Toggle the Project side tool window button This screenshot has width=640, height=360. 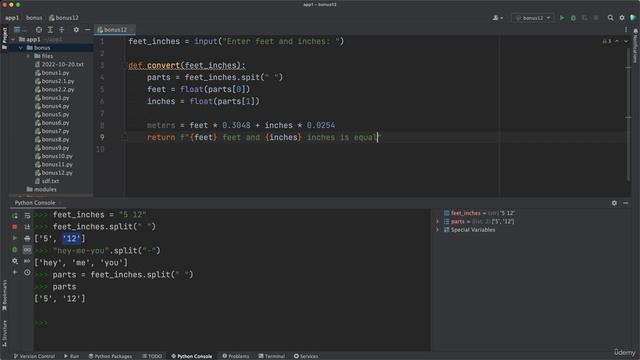click(4, 38)
